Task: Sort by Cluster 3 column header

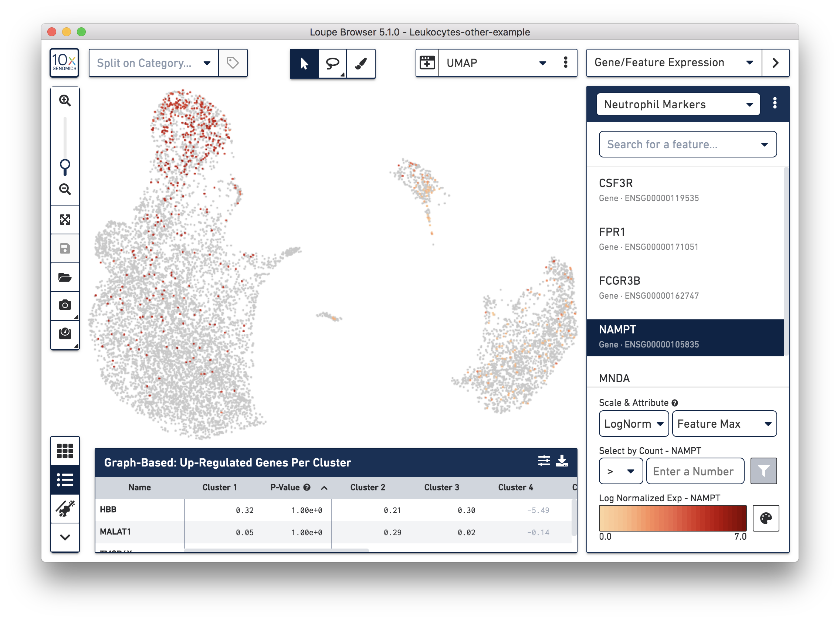Action: tap(441, 488)
